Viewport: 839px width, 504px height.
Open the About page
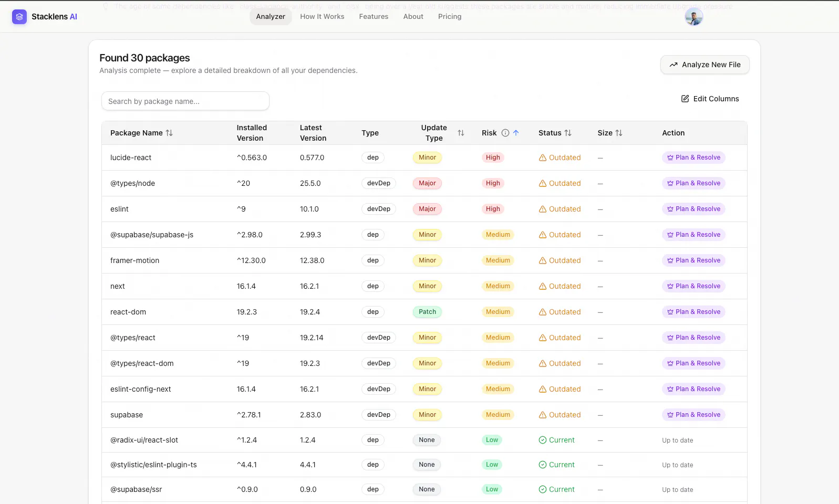(x=413, y=17)
